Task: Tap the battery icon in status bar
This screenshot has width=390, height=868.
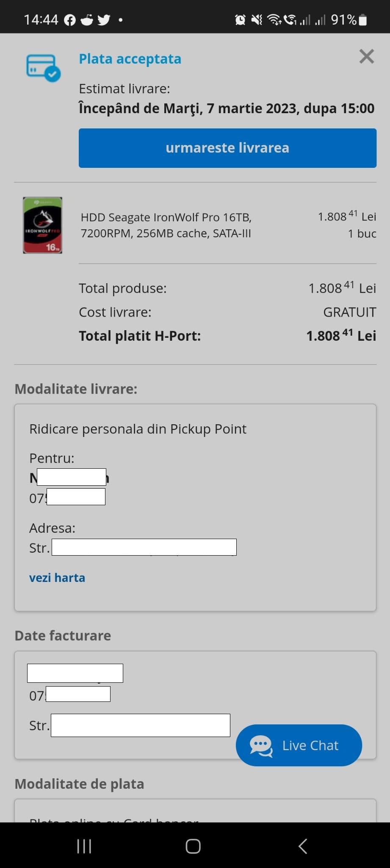Action: (363, 20)
